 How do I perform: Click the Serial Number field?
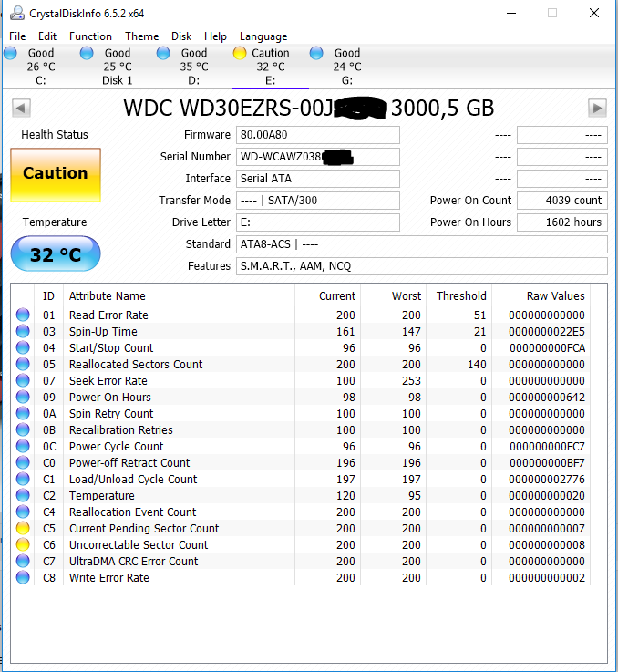[x=317, y=157]
